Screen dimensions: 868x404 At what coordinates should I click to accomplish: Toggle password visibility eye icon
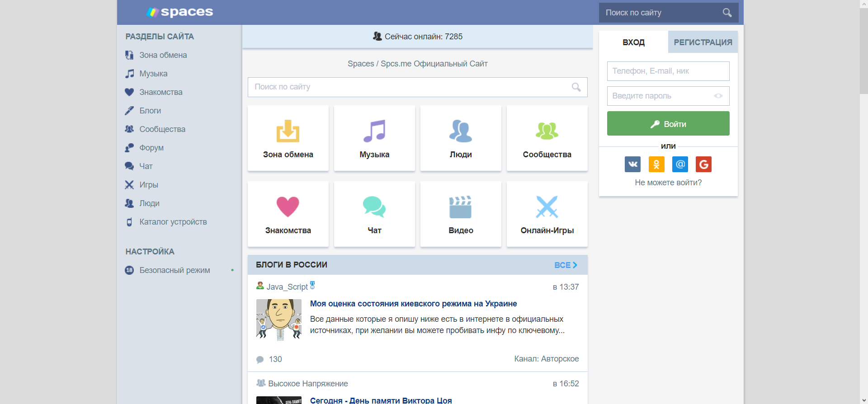718,96
